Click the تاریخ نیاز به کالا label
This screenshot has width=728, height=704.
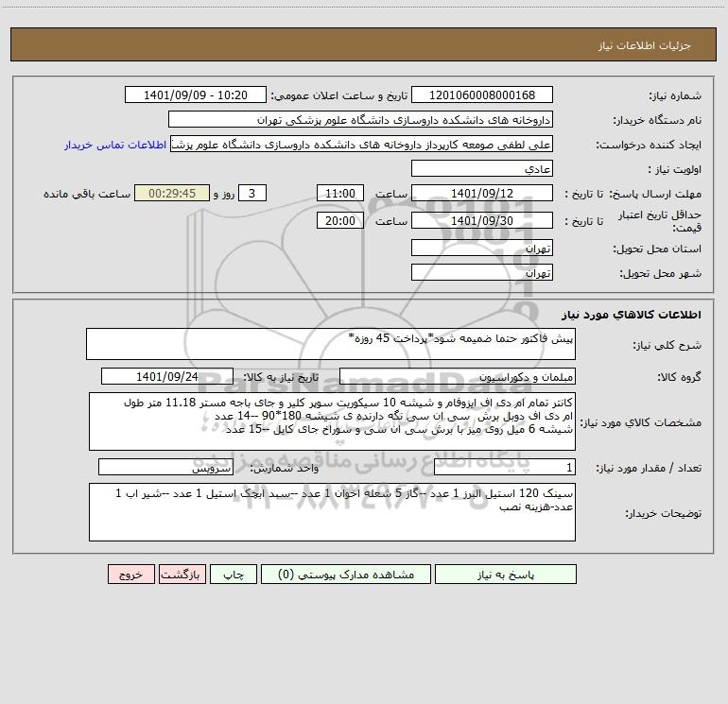coord(281,377)
